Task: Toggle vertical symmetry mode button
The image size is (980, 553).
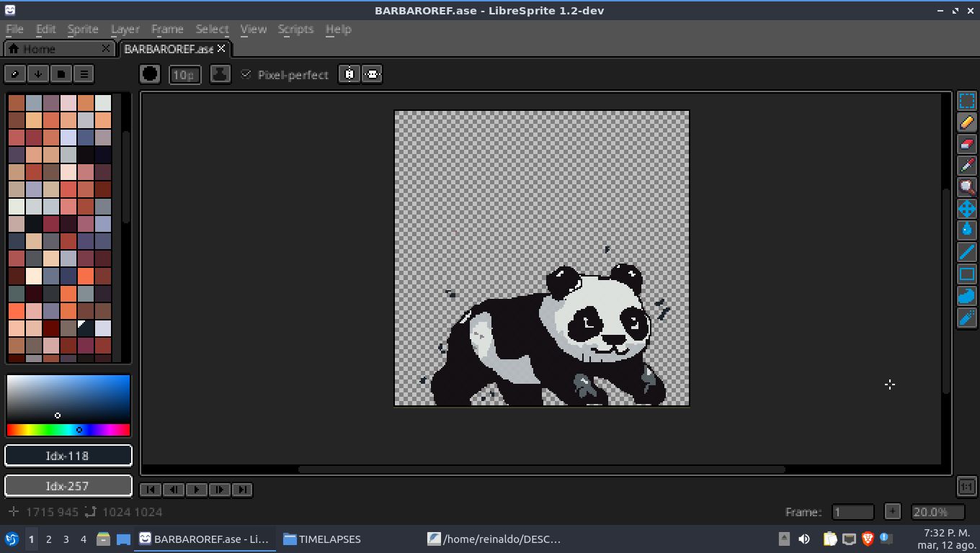Action: [372, 74]
